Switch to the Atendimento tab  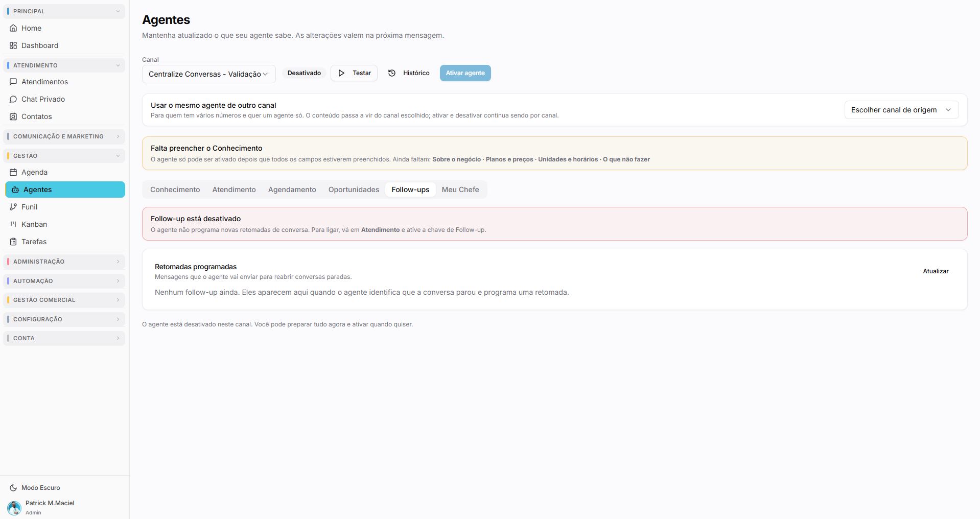(234, 190)
